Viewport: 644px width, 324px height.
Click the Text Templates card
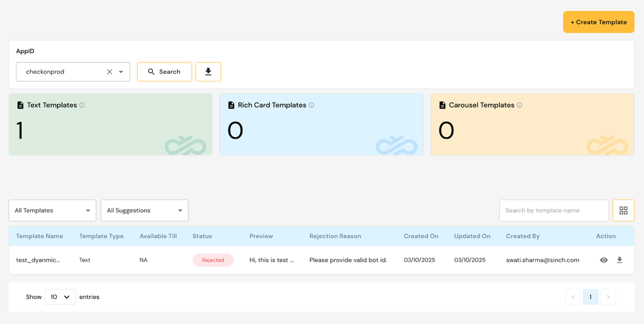coord(110,125)
